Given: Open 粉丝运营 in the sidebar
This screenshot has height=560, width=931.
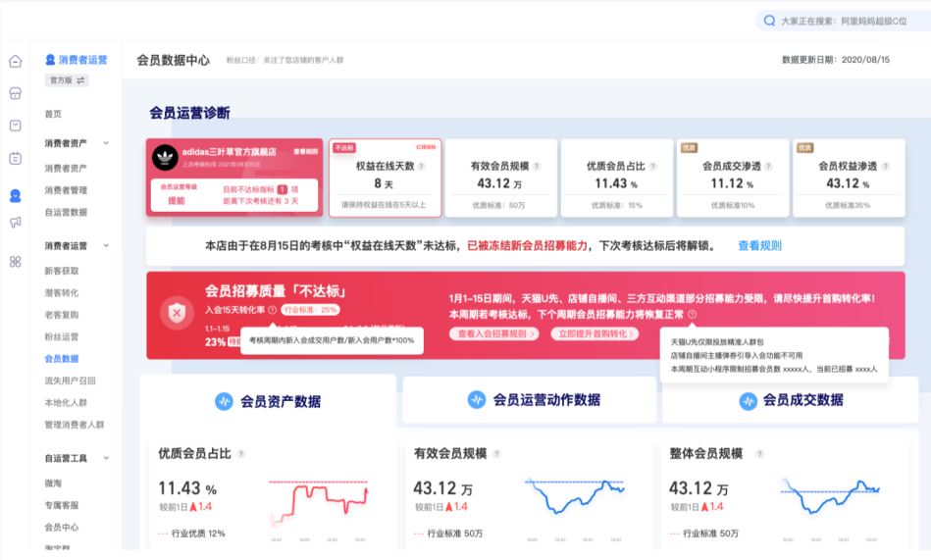Looking at the screenshot, I should point(62,336).
